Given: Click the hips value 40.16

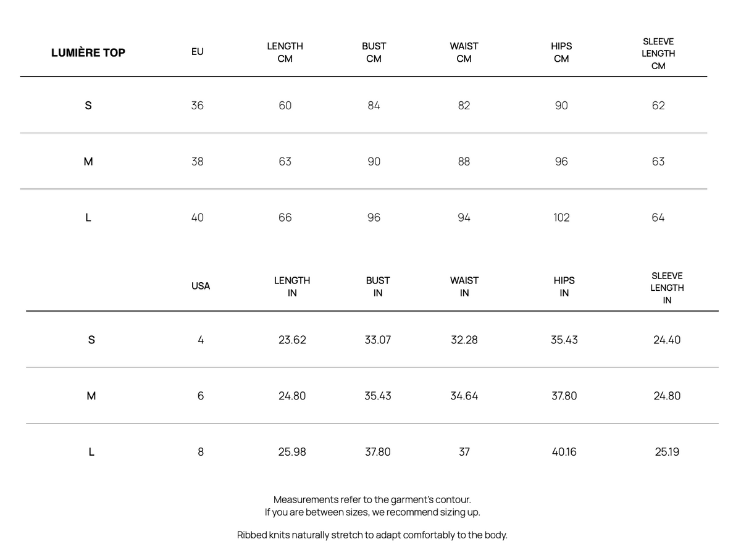Looking at the screenshot, I should (x=564, y=452).
